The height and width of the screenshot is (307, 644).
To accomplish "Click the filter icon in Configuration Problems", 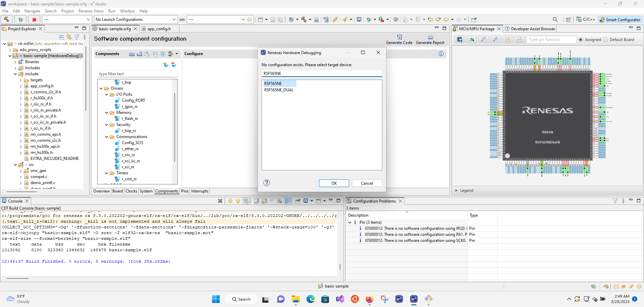I will point(615,201).
